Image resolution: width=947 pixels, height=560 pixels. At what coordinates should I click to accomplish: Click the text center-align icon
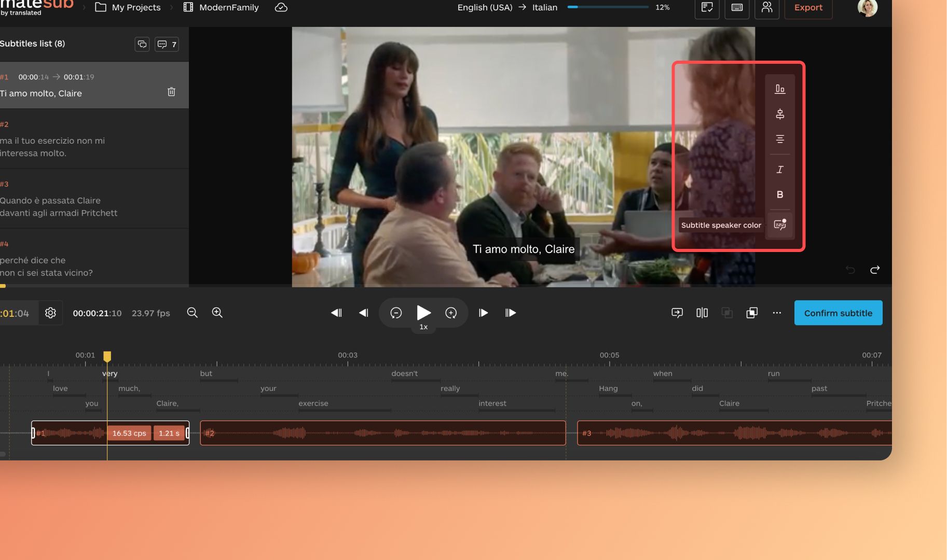(x=780, y=139)
